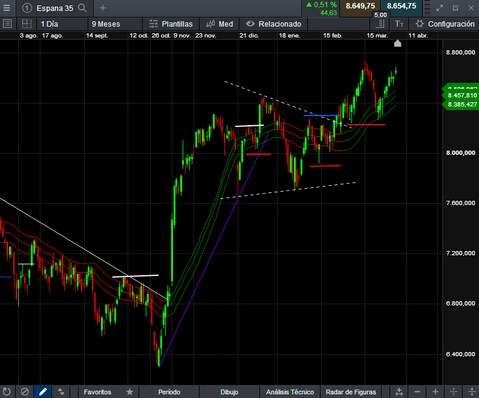This screenshot has height=398, width=479.
Task: Open the Análisis Técnico menu
Action: coord(290,392)
